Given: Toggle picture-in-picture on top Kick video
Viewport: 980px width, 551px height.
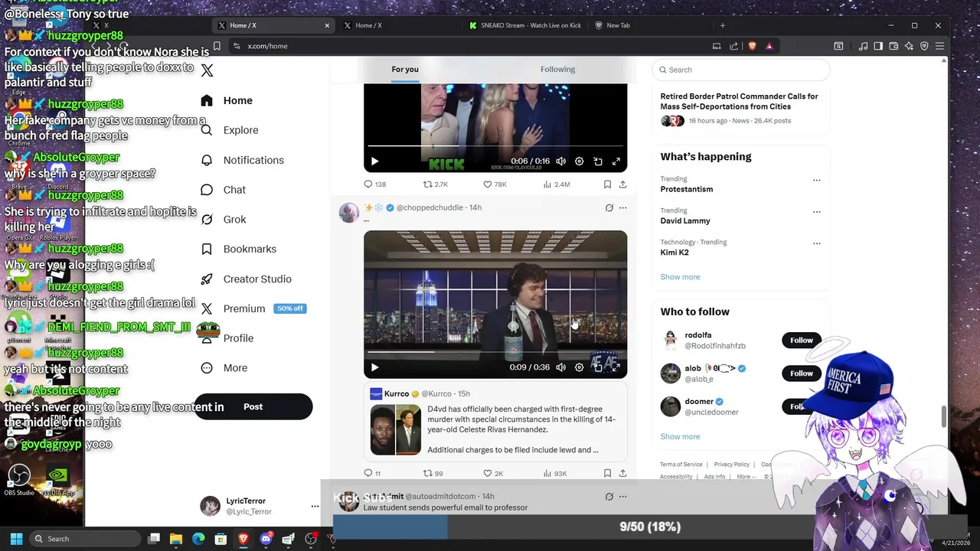Looking at the screenshot, I should (597, 161).
